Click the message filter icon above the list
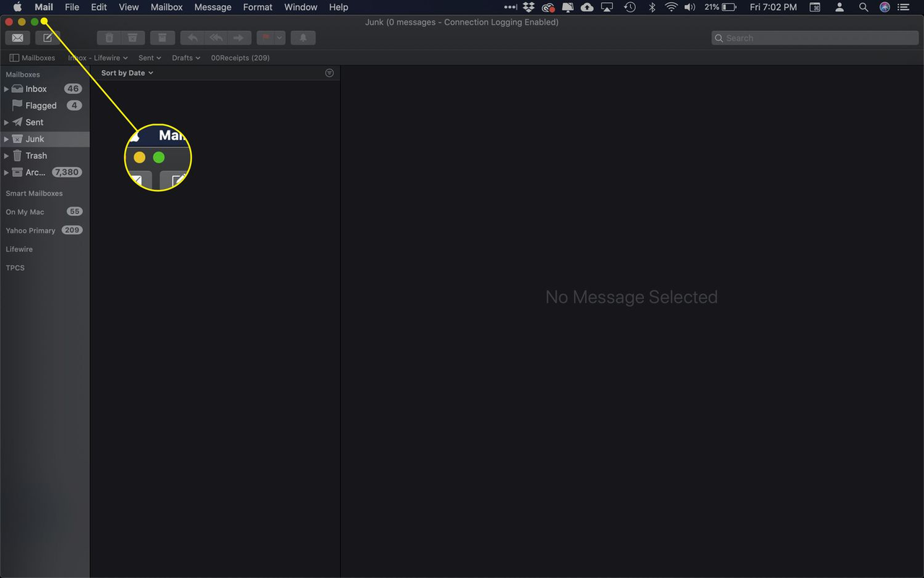The width and height of the screenshot is (924, 578). point(329,72)
